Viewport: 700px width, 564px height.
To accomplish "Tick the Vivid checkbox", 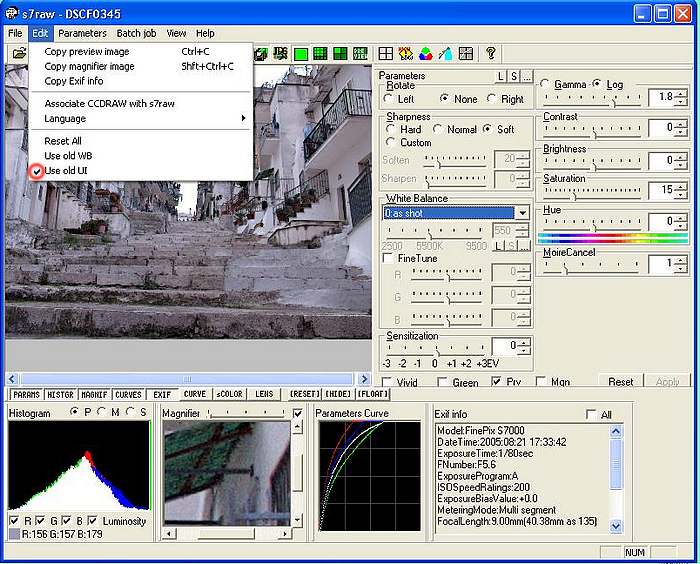I will pos(388,382).
